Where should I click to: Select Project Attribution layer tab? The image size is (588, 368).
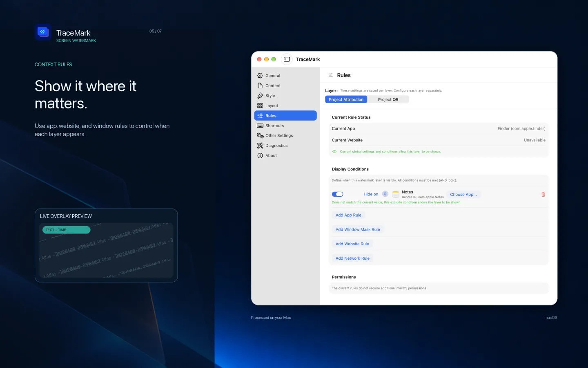click(x=346, y=99)
